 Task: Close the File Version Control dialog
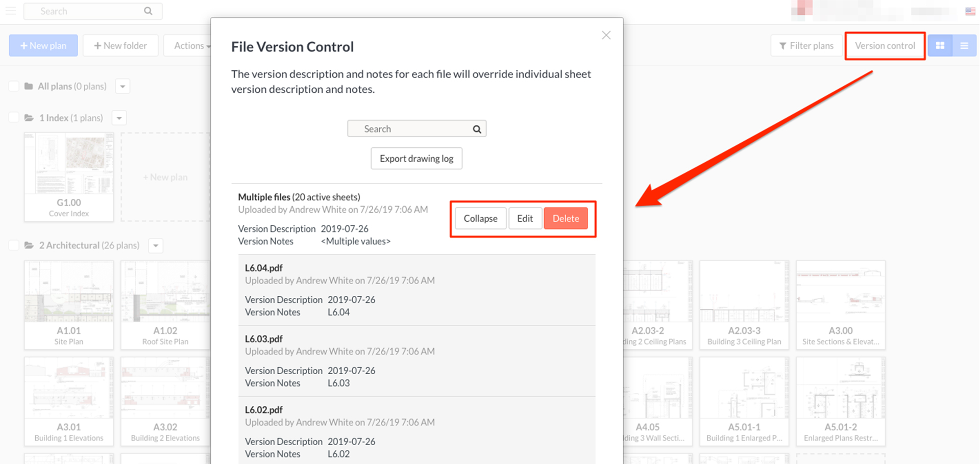[606, 35]
